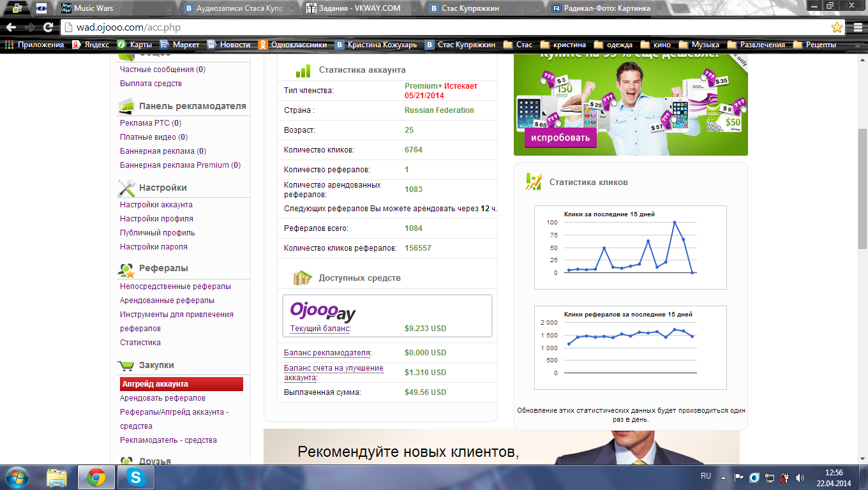Screen dimensions: 868x490
Task: Launch Windows Explorer from the taskbar
Action: coord(57,477)
